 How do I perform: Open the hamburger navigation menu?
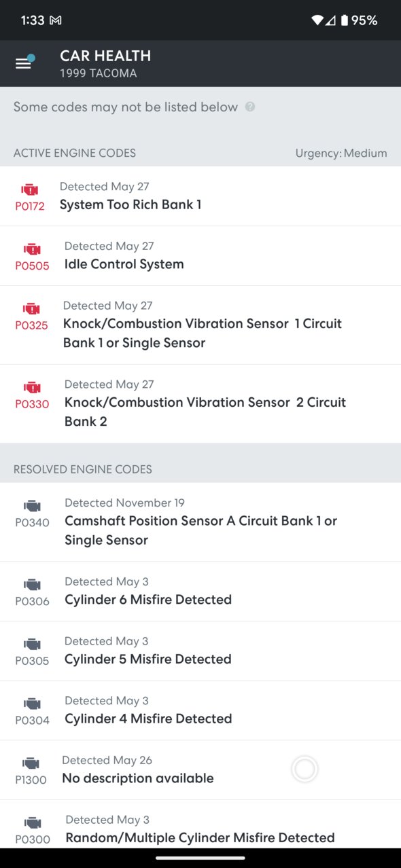pyautogui.click(x=24, y=63)
